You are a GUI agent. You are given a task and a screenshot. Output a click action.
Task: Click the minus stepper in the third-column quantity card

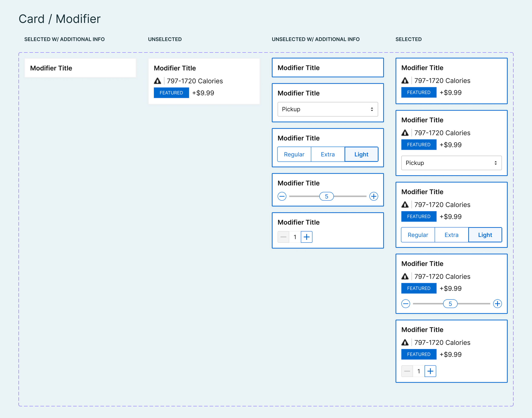pos(283,237)
